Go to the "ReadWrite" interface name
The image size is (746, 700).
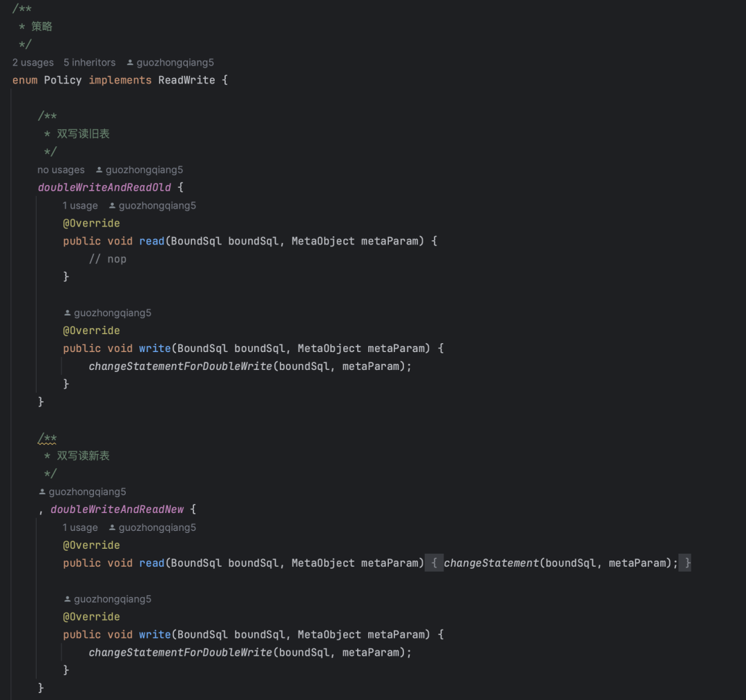[x=186, y=80]
